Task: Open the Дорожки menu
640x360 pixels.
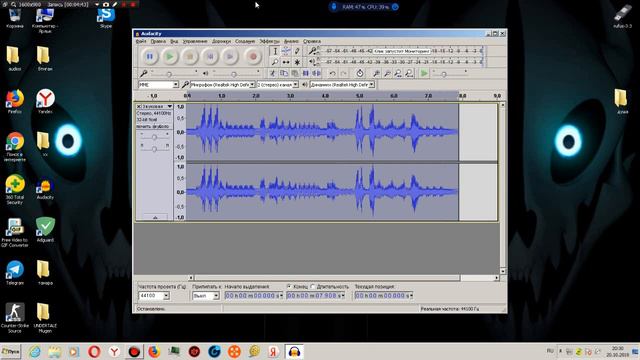Action: coord(221,41)
